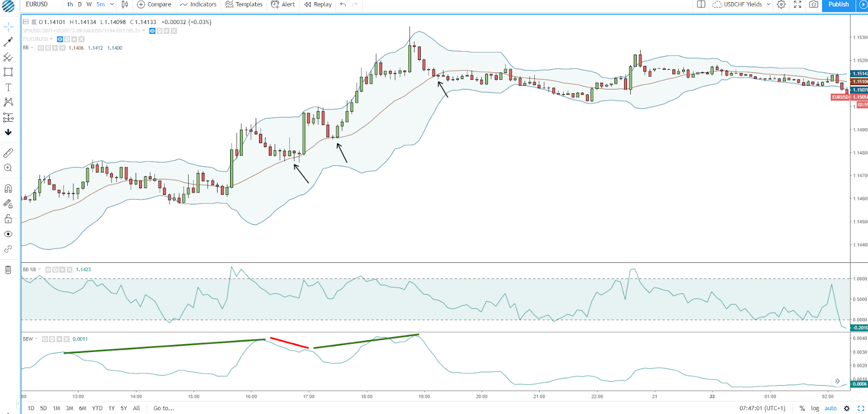Toggle stay in drawing mode pencil-lock
This screenshot has width=868, height=414.
8,203
